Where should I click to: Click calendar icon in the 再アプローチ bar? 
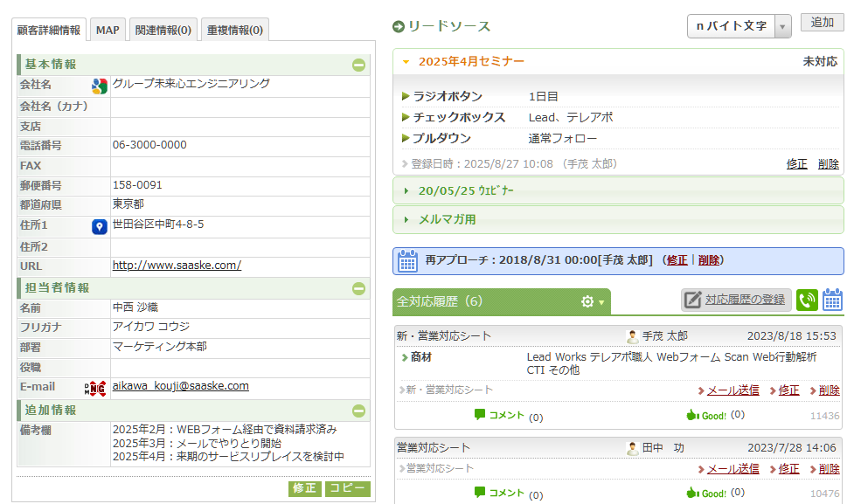coord(407,260)
